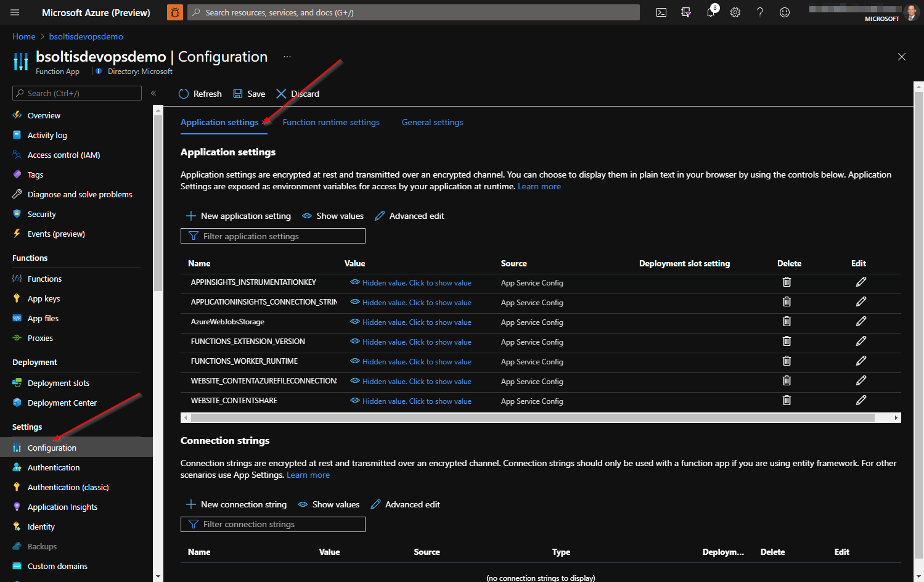This screenshot has width=924, height=582.
Task: Delete the WEBSITE_CONTENTSHARE setting
Action: [787, 401]
